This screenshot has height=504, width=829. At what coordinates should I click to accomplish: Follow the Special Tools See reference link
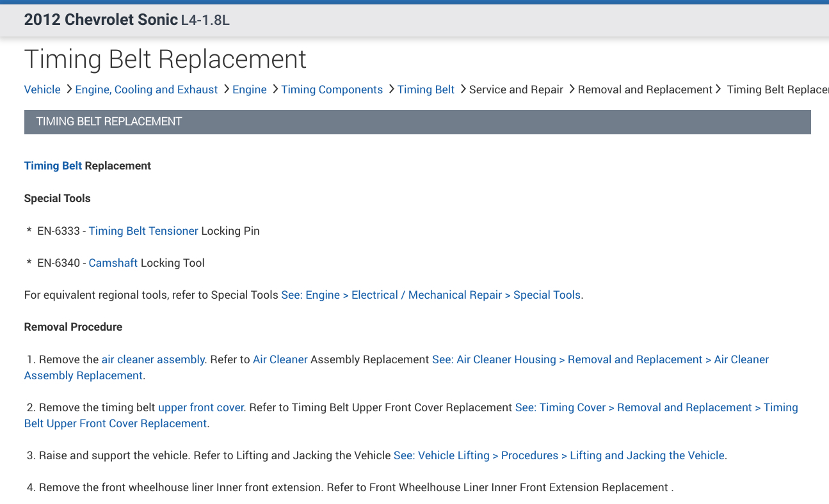[x=431, y=295]
